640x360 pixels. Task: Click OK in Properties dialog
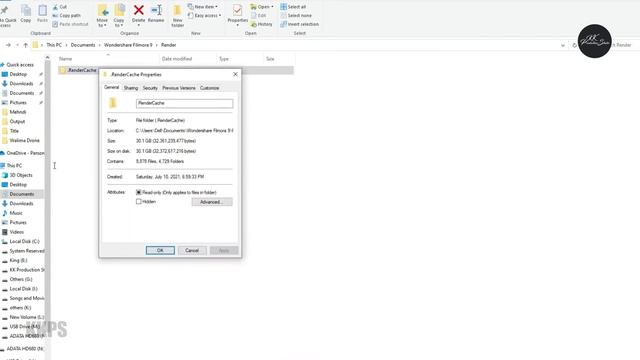coord(160,250)
